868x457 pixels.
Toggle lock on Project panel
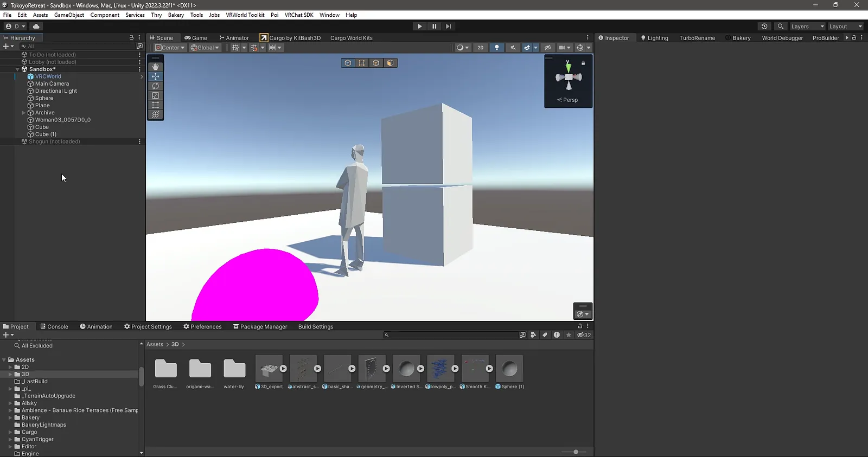coord(580,326)
